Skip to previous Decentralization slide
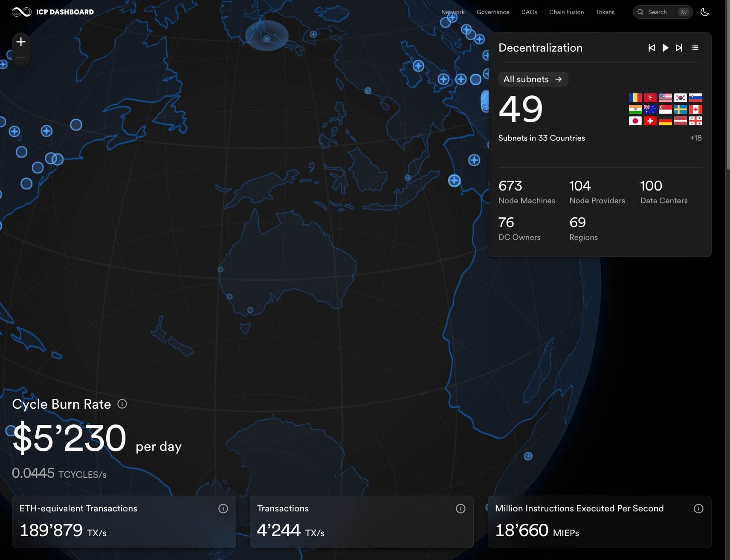The height and width of the screenshot is (560, 730). point(652,48)
